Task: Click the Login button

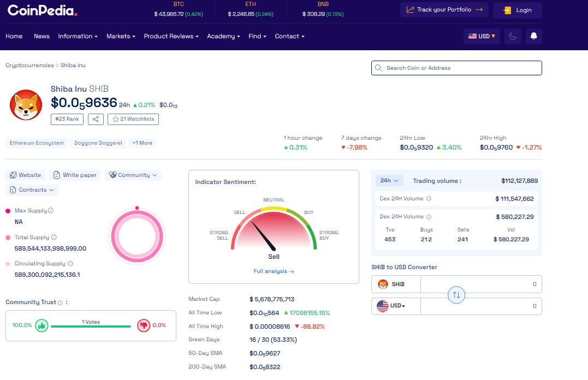Action: [x=518, y=10]
